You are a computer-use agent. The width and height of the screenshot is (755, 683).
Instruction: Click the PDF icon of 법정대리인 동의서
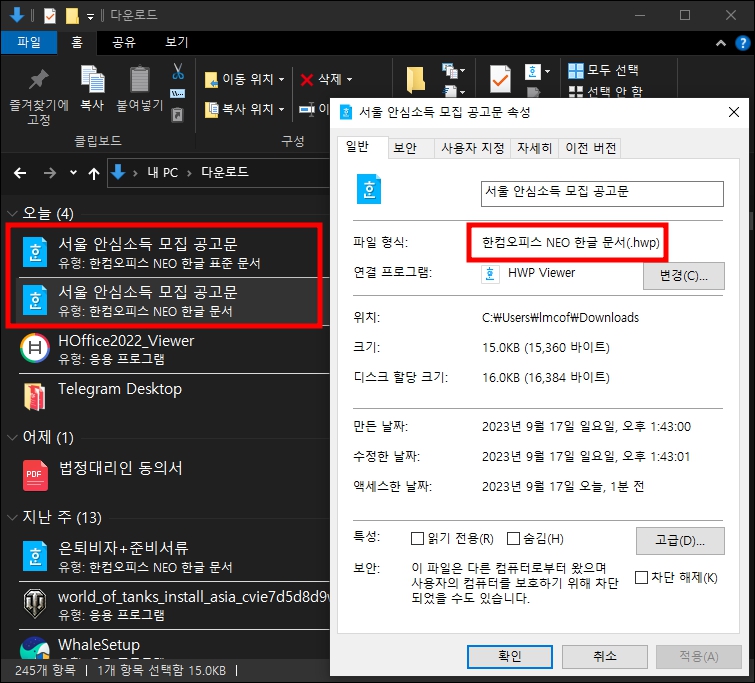[35, 475]
